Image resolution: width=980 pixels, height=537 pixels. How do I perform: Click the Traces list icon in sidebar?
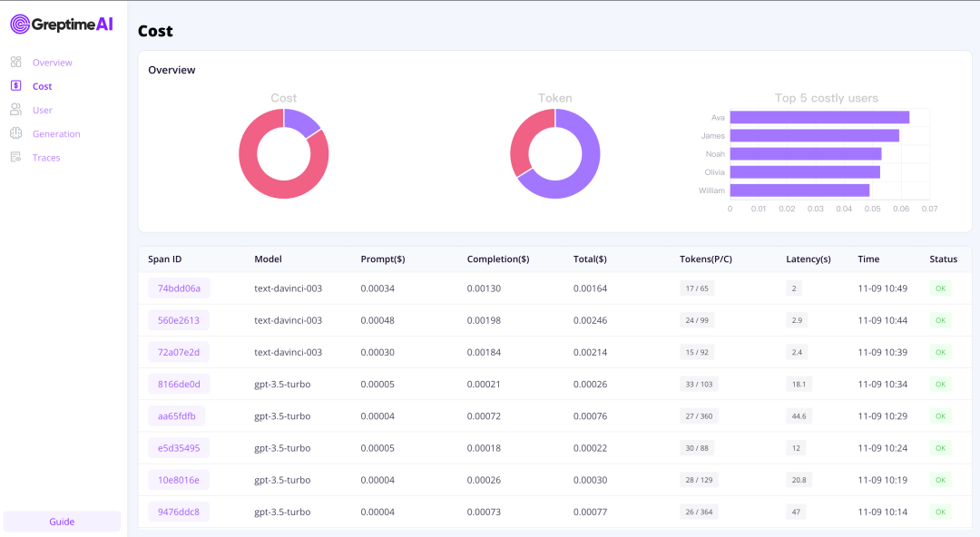[15, 157]
